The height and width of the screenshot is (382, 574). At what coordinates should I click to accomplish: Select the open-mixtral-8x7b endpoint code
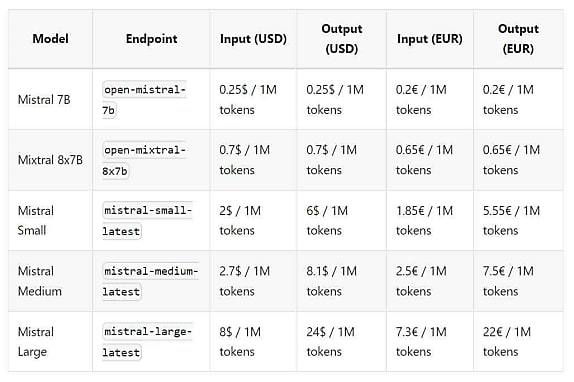click(x=144, y=160)
